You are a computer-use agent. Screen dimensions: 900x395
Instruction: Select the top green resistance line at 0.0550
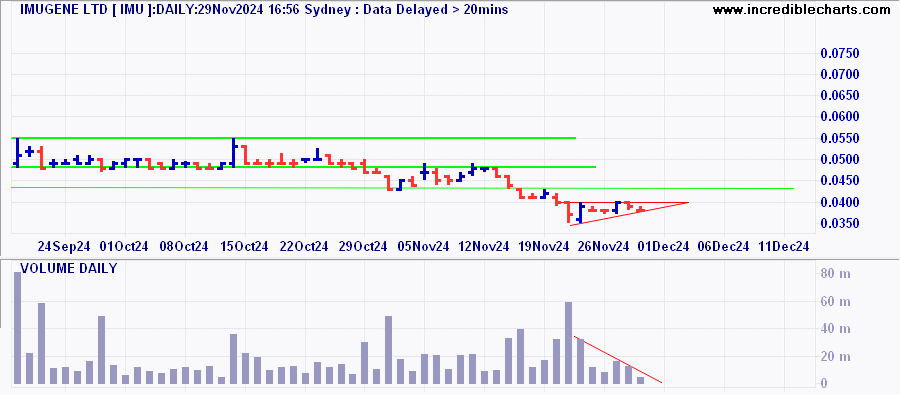pyautogui.click(x=293, y=138)
